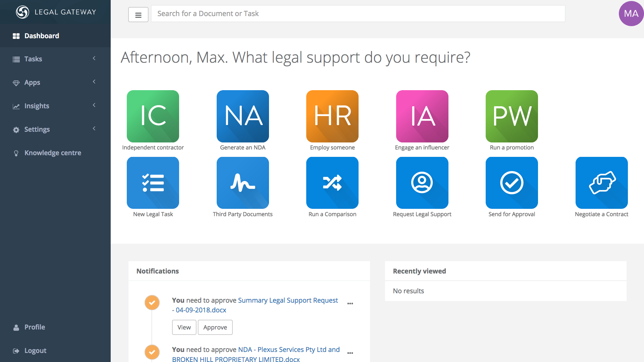
Task: Expand the Insights menu chevron
Action: tap(94, 105)
